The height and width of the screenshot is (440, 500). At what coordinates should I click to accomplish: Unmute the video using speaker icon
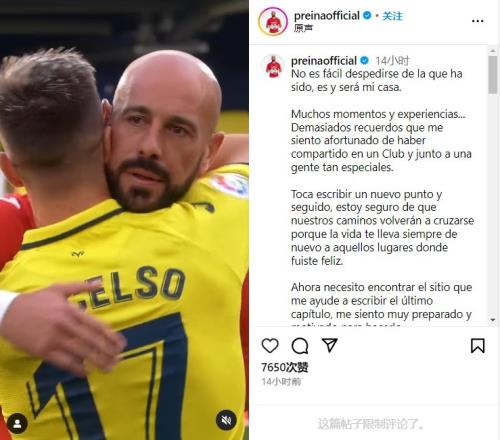pos(226,420)
